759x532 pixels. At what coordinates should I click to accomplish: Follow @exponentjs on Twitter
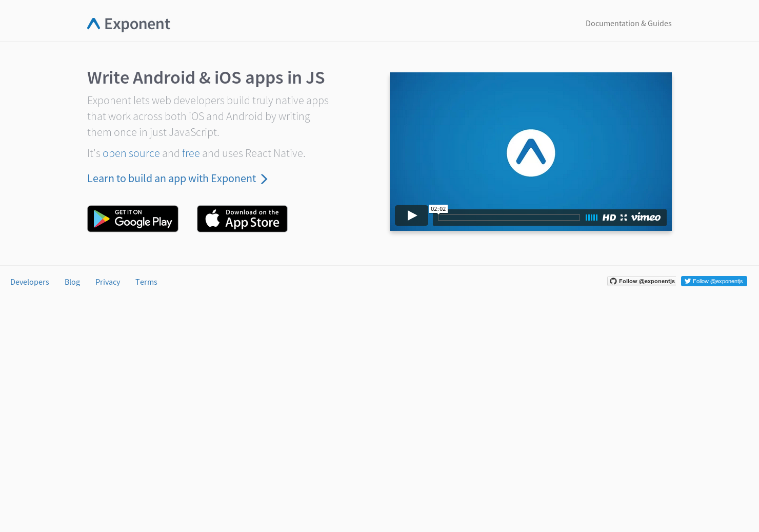[x=714, y=281]
